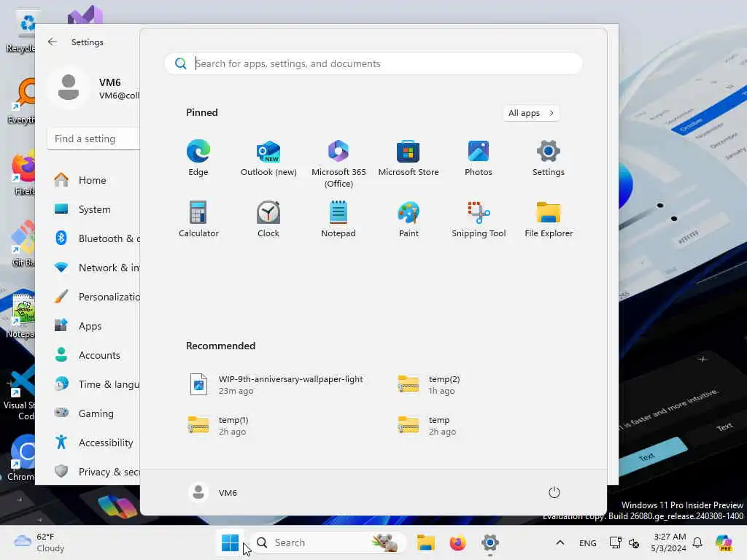The width and height of the screenshot is (747, 560).
Task: Select Firefox desktop shortcut
Action: tap(22, 174)
